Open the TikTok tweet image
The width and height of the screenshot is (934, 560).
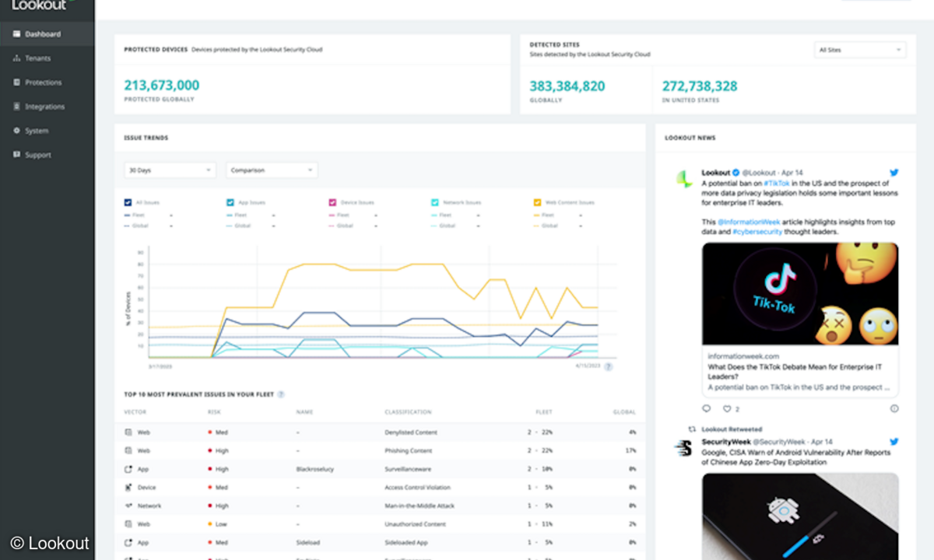(x=800, y=294)
